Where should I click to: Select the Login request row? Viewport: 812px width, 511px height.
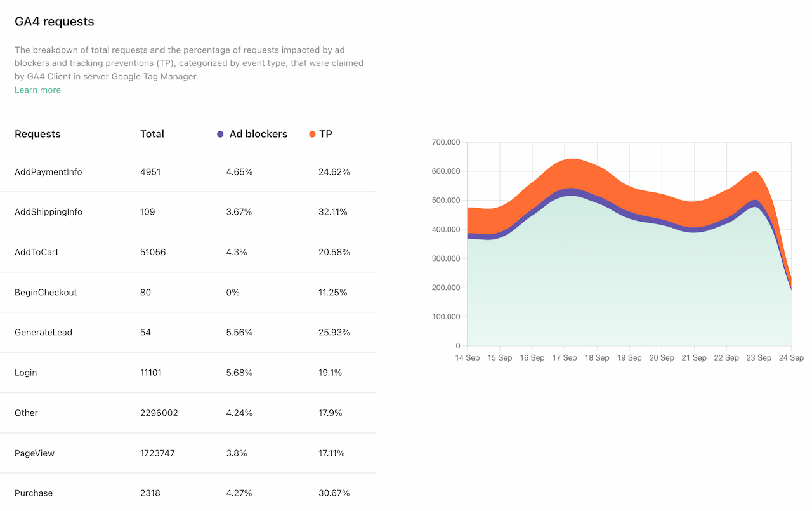26,373
